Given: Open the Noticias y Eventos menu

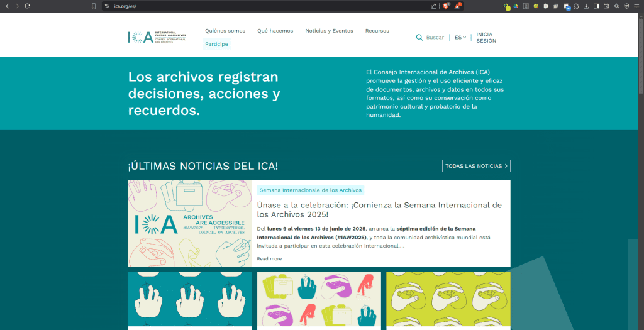Looking at the screenshot, I should tap(329, 31).
